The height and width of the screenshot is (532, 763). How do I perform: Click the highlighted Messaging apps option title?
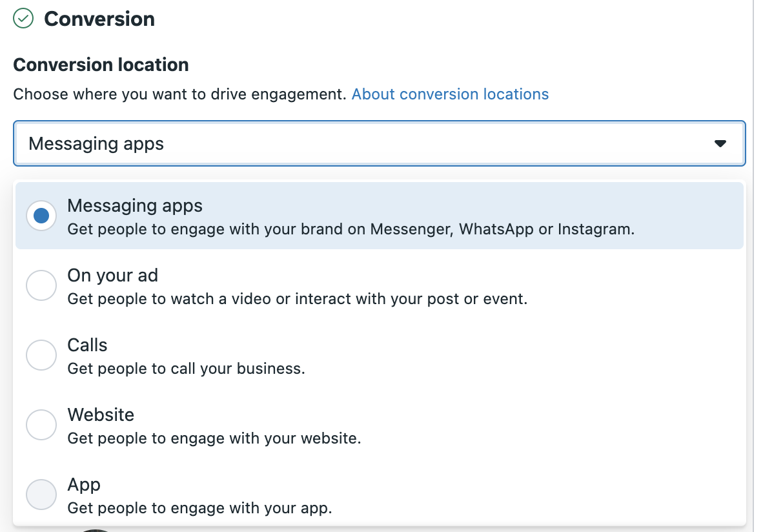pos(135,206)
